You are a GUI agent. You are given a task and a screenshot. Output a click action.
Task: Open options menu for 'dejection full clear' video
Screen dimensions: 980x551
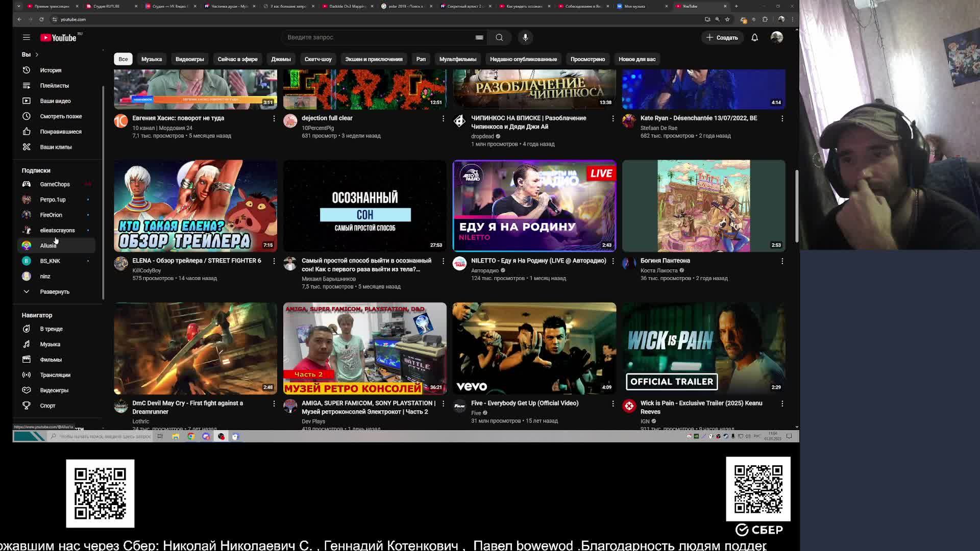click(x=443, y=118)
